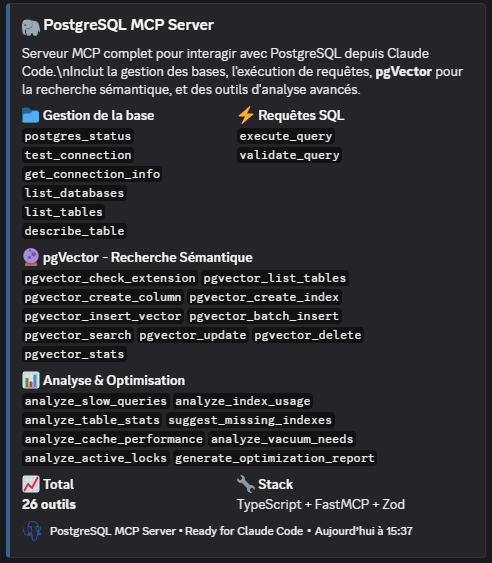Screen dimensions: 492x563
Task: Click the rising chart icon next to Total
Action: tap(31, 484)
